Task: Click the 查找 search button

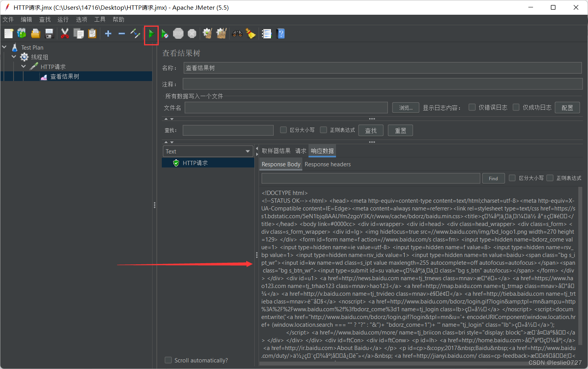Action: coord(371,131)
